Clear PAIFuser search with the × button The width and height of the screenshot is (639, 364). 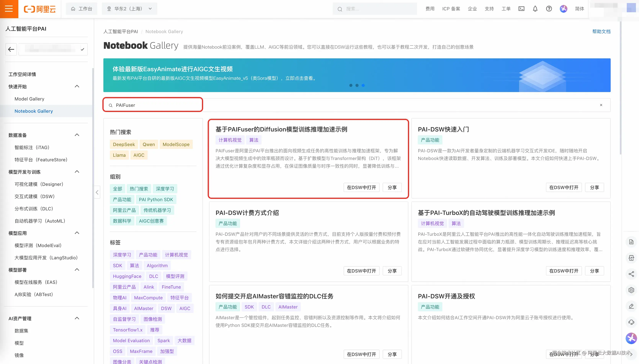[x=601, y=105]
